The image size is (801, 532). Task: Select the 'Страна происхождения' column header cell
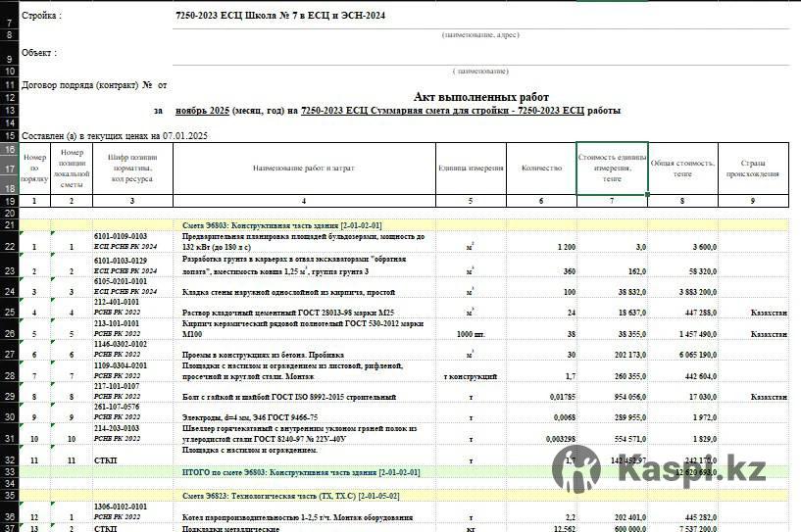(x=753, y=168)
